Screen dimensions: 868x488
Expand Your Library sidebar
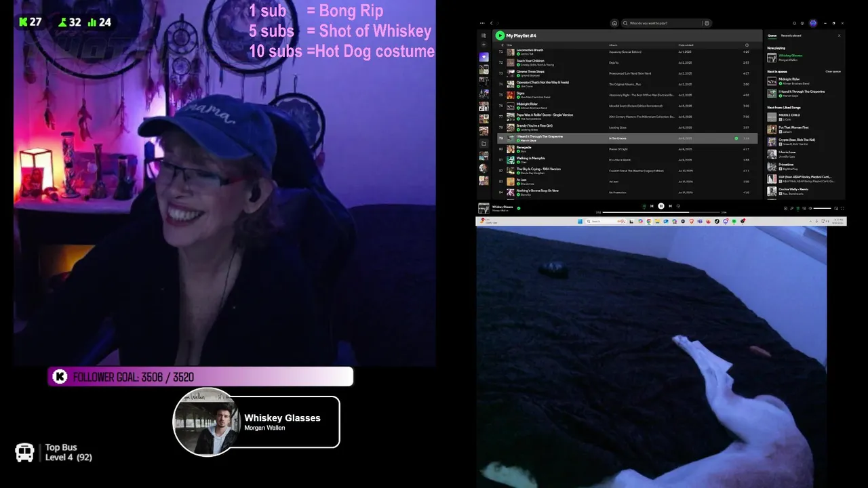(484, 35)
